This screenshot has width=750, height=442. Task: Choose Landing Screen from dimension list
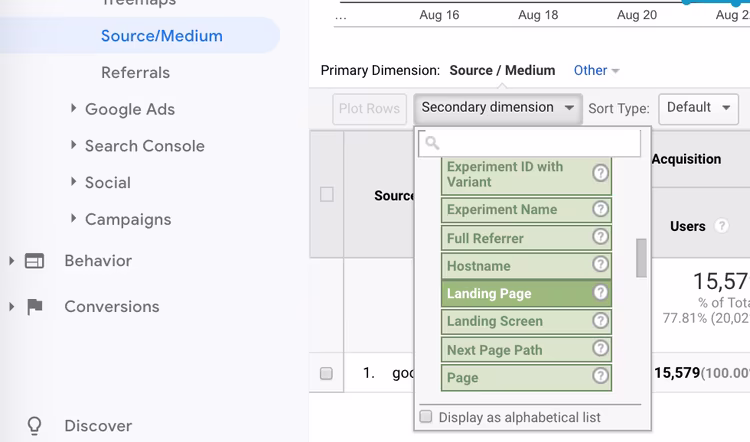526,321
